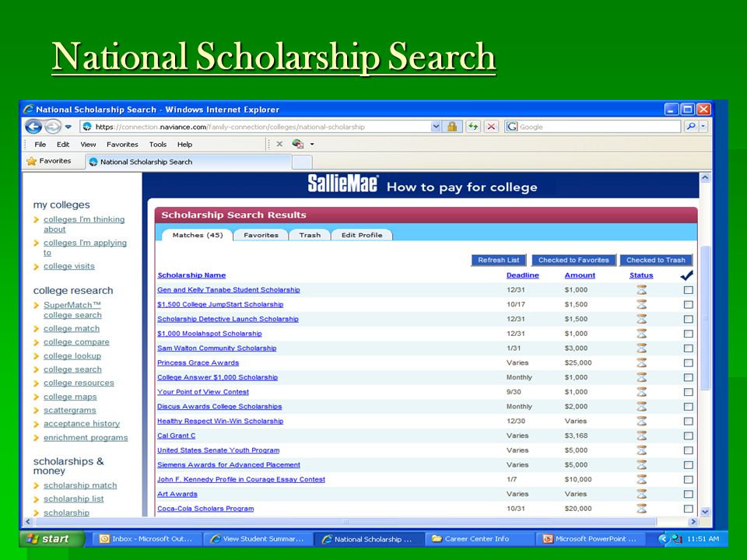Switch to Microsoft PowerPoint taskbar item
Viewport: 747px width, 560px height.
click(x=591, y=539)
